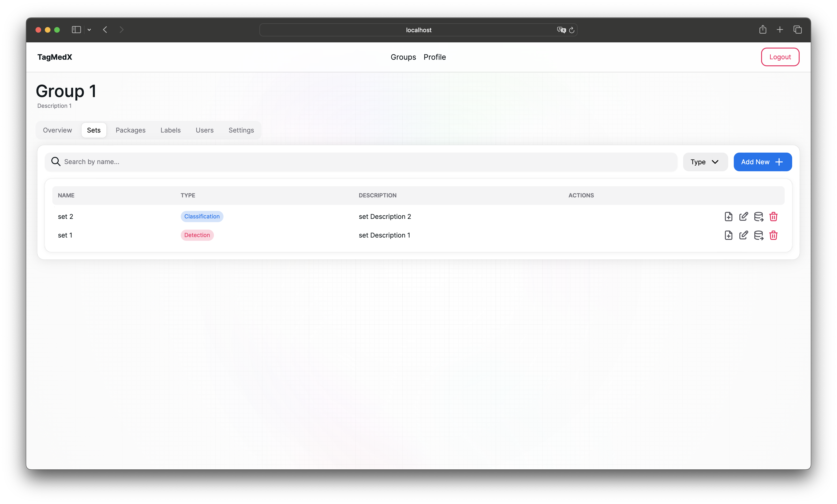Click add file icon for set 2
Image resolution: width=837 pixels, height=504 pixels.
(x=728, y=217)
